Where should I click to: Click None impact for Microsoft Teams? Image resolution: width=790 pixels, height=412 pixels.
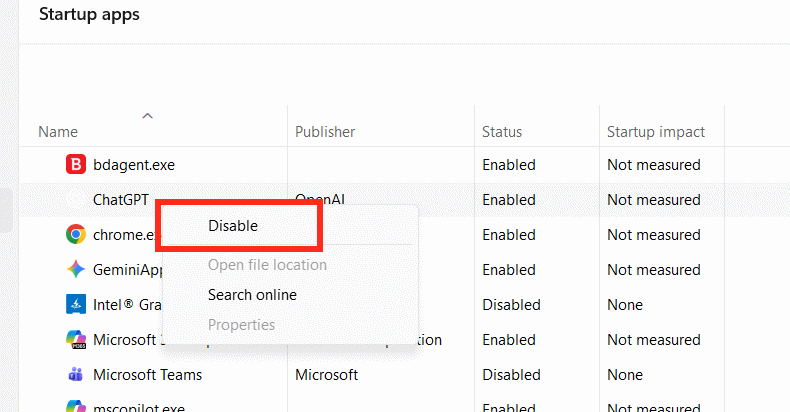(625, 375)
